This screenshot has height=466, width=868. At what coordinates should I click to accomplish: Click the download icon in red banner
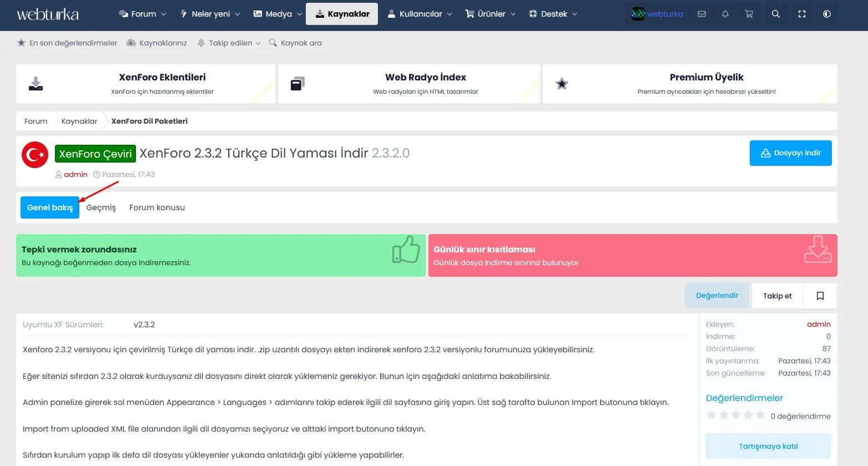point(818,249)
